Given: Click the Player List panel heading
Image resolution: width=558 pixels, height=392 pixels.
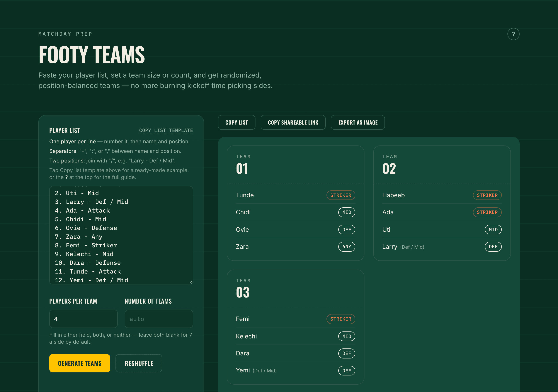Looking at the screenshot, I should click(x=65, y=131).
